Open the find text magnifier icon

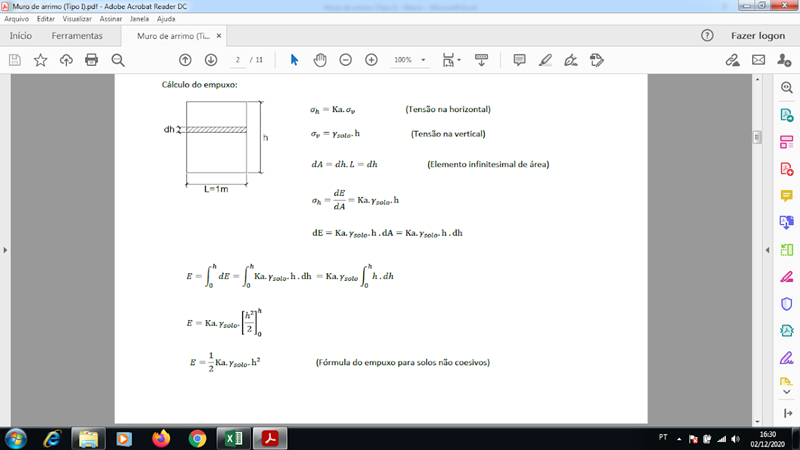[118, 60]
